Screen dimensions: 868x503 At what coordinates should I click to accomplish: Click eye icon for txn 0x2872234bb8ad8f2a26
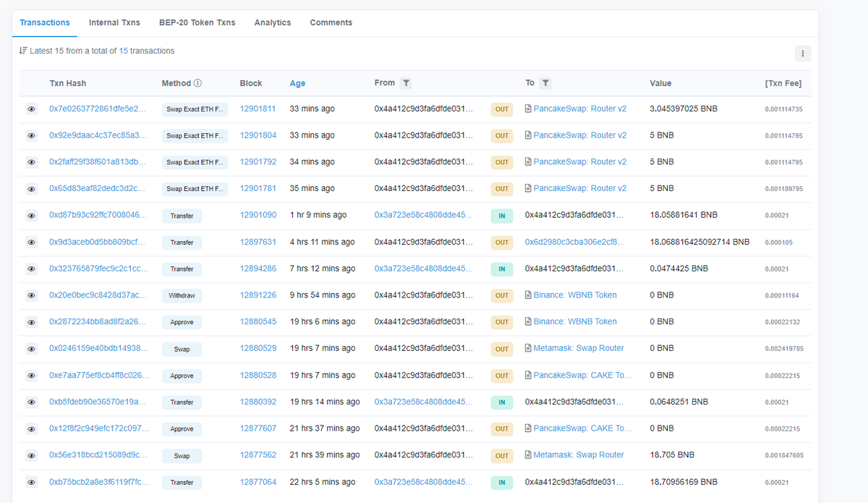[31, 322]
